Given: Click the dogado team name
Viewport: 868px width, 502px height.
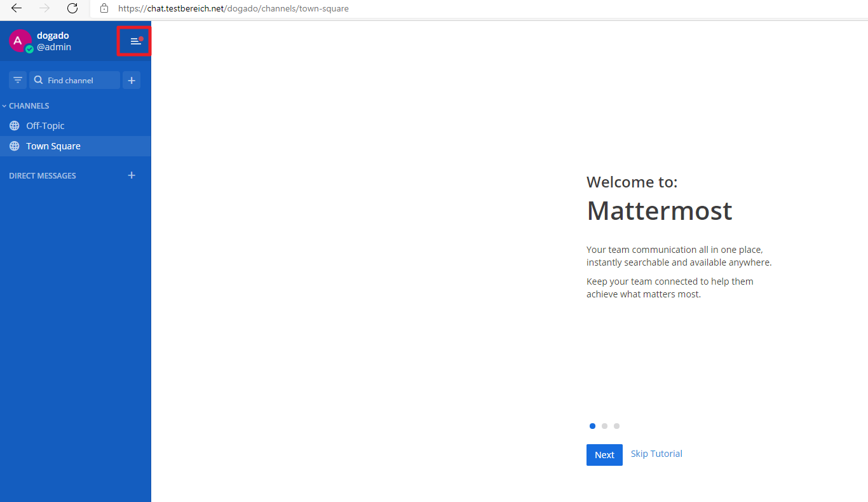Looking at the screenshot, I should coord(53,36).
